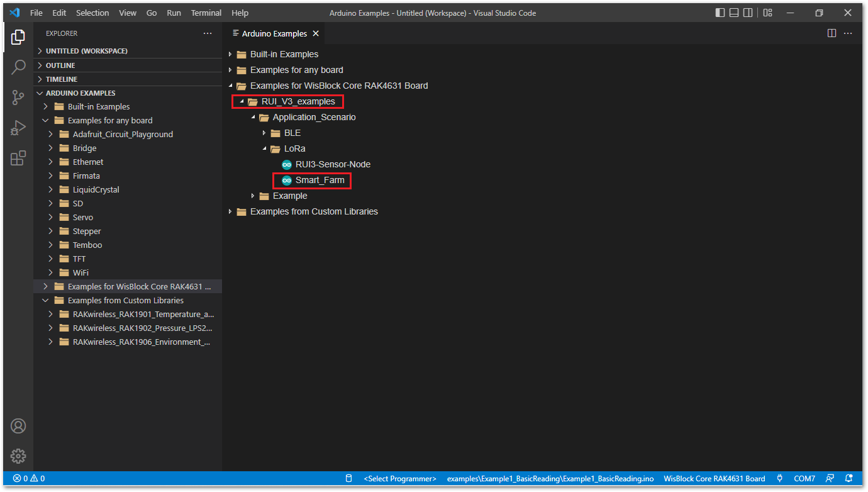
Task: Open the Help menu
Action: 240,13
